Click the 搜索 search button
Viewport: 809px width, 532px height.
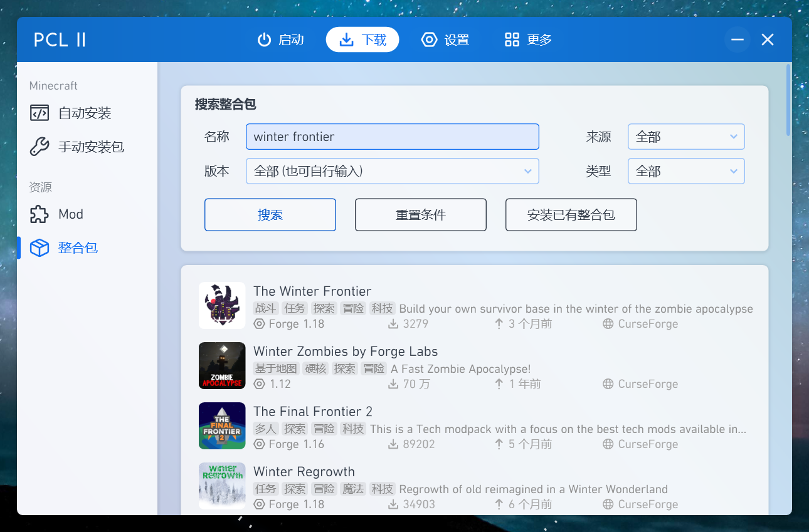click(x=270, y=215)
